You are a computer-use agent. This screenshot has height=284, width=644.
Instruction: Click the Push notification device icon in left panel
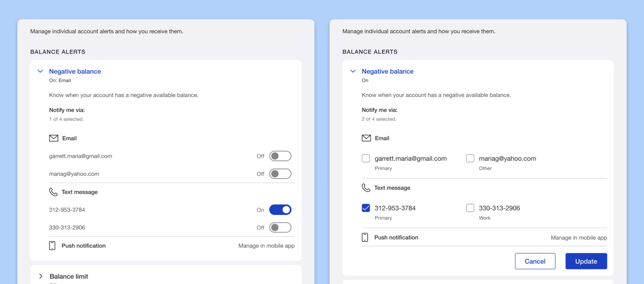pyautogui.click(x=52, y=246)
